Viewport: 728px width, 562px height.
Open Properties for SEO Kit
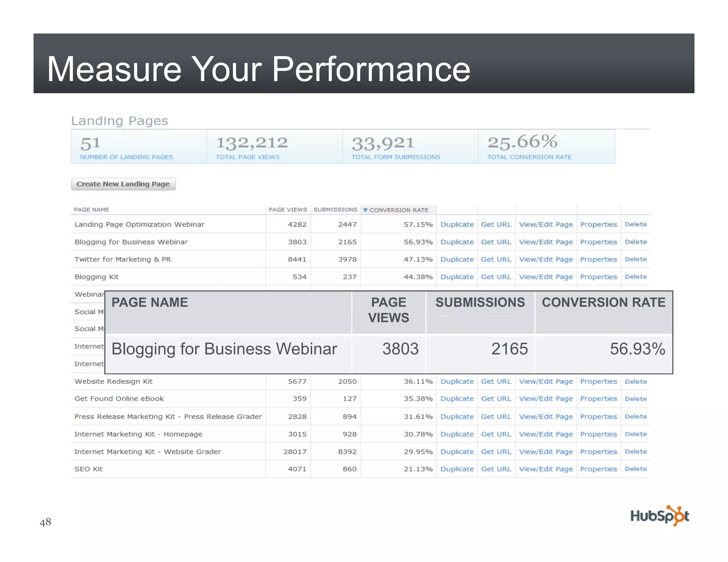(x=598, y=469)
